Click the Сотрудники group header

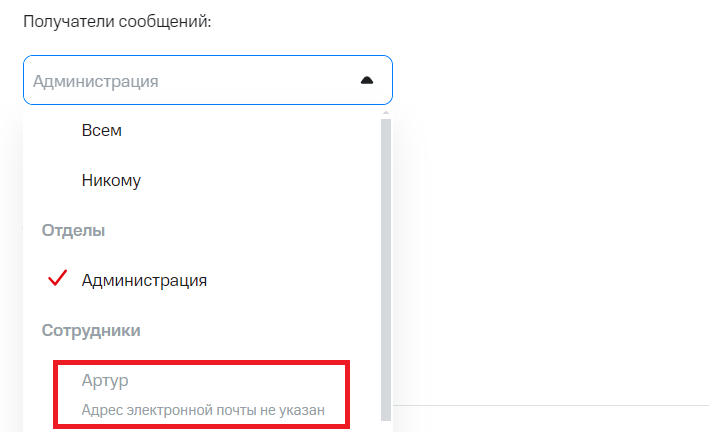pyautogui.click(x=91, y=330)
